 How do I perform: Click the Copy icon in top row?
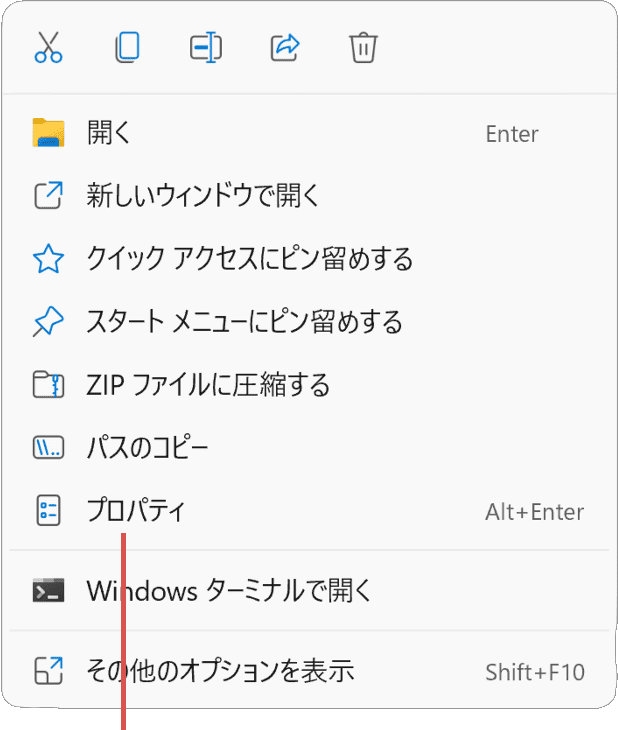(127, 47)
